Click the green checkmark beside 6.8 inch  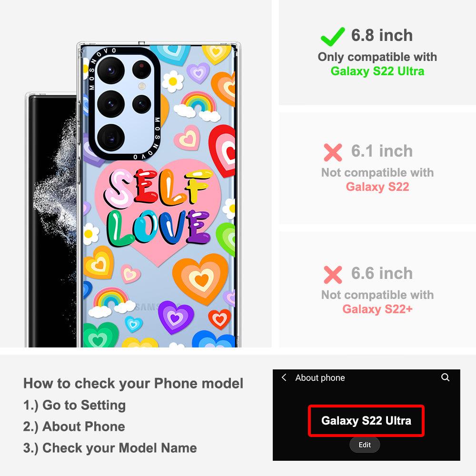coord(333,37)
